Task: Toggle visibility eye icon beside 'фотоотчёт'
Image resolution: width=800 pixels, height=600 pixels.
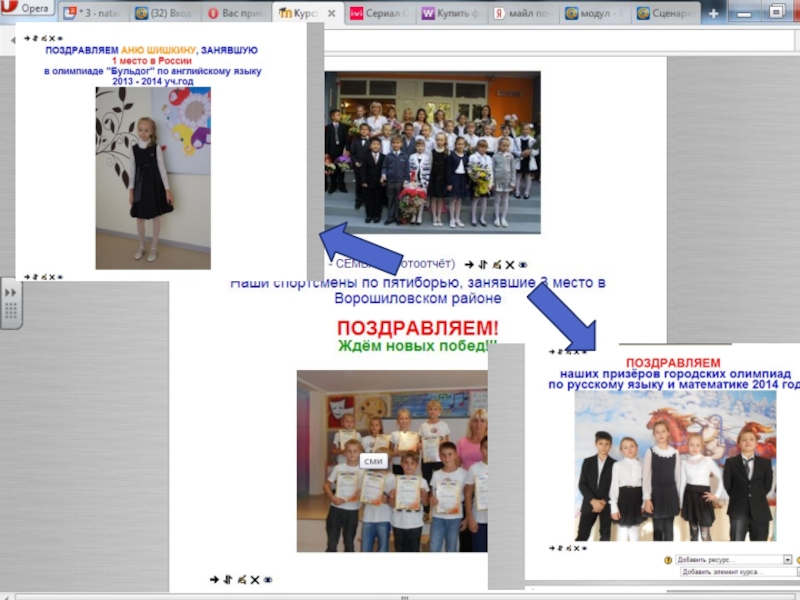Action: (521, 265)
